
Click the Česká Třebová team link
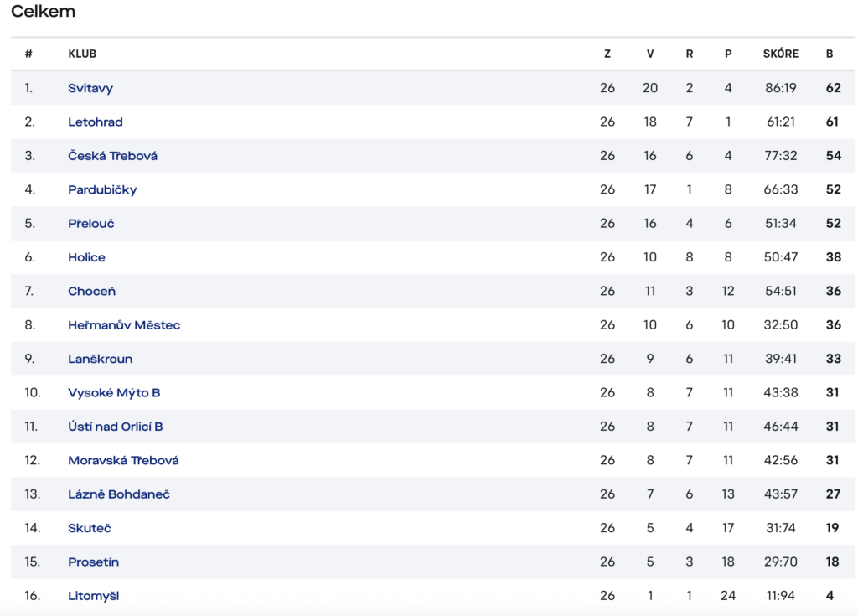click(x=113, y=156)
